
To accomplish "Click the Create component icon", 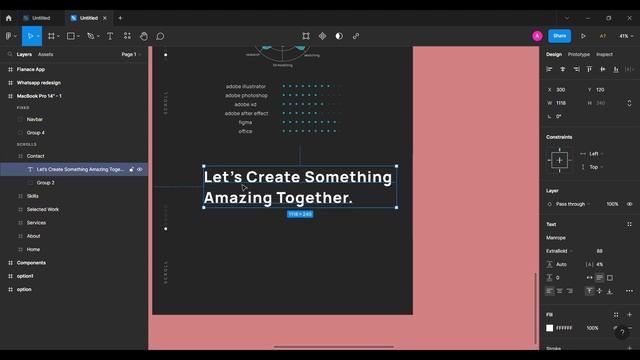I will 322,36.
